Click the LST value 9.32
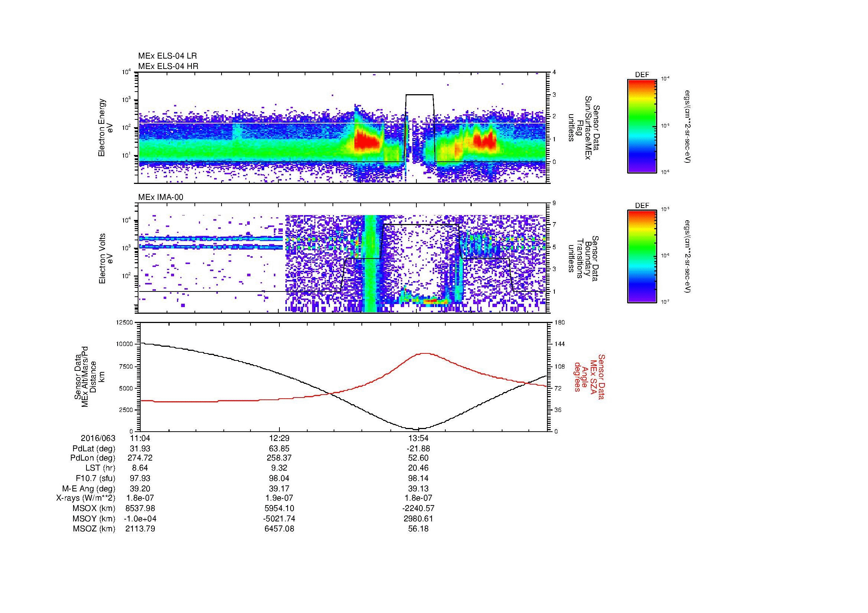 click(279, 468)
